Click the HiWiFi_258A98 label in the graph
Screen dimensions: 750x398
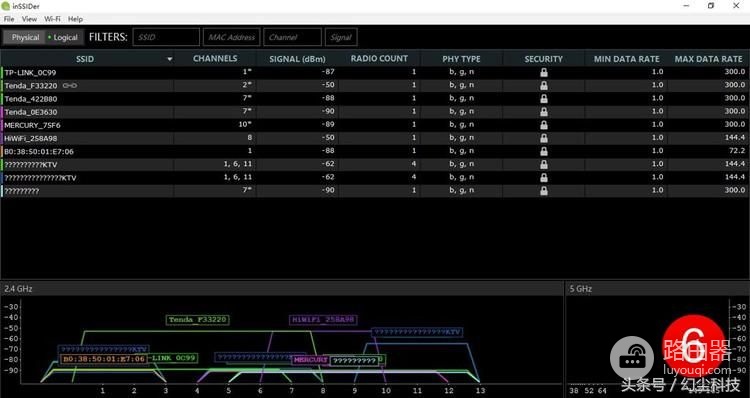click(323, 320)
